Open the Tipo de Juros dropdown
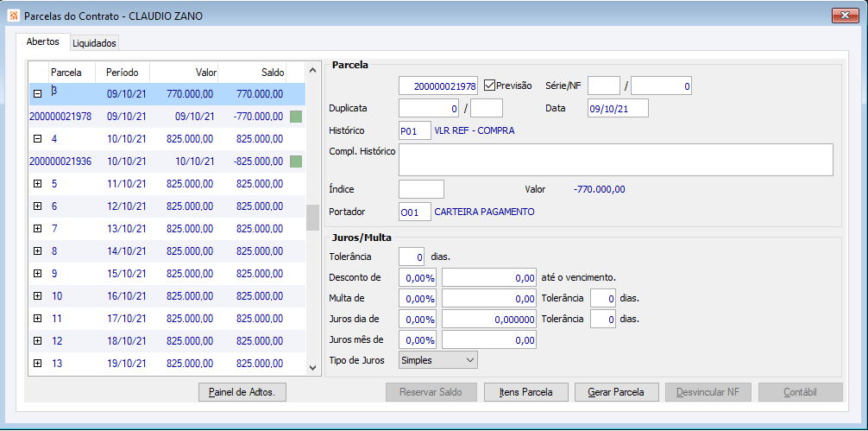868x431 pixels. 437,360
